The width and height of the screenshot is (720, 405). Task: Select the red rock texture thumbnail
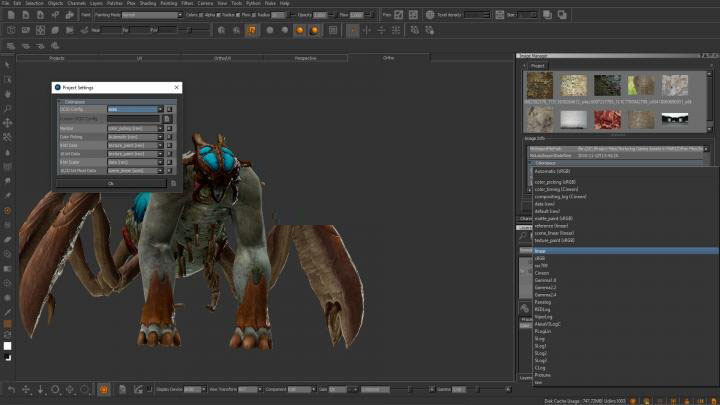[607, 120]
